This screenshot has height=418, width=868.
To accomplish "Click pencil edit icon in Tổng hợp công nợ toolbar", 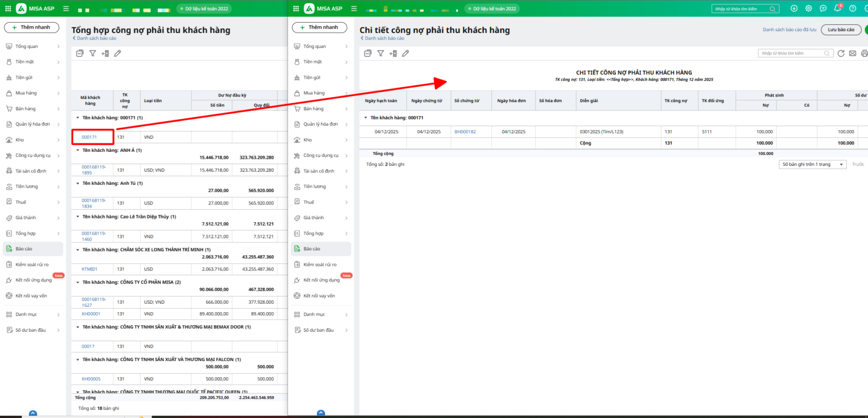I will 118,53.
